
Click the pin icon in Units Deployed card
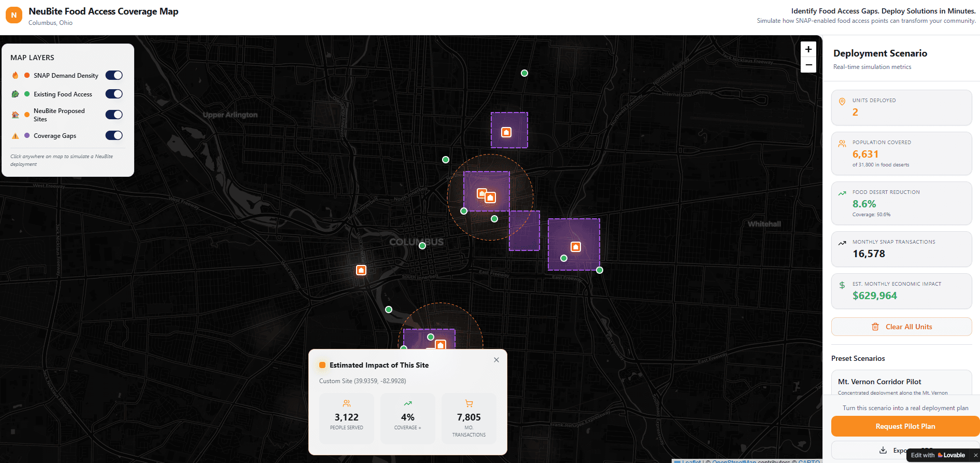(842, 102)
